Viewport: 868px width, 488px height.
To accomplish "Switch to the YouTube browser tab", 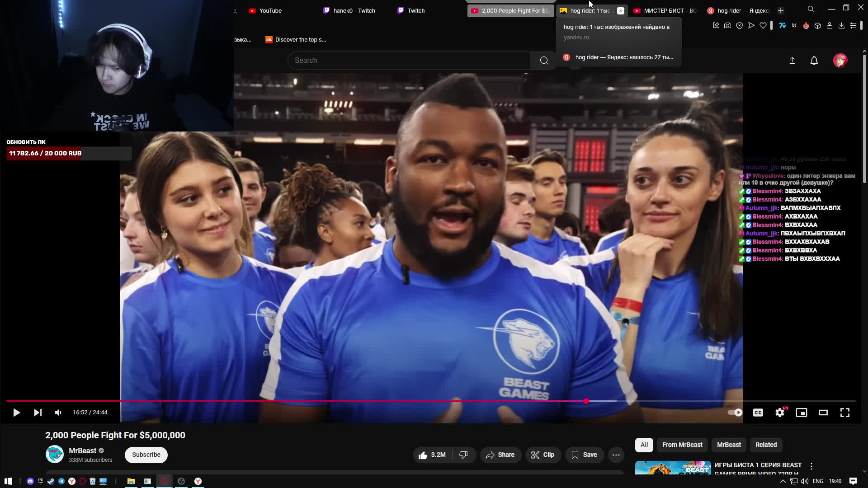I will (x=270, y=11).
